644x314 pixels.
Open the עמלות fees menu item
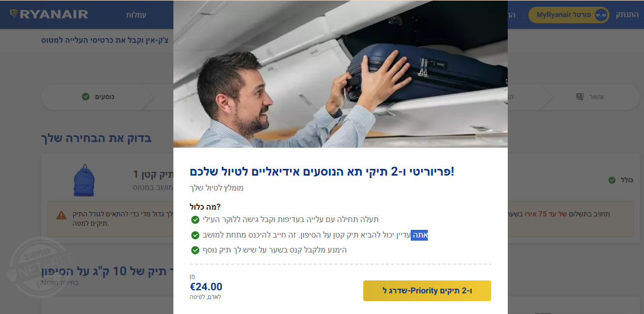pos(136,14)
